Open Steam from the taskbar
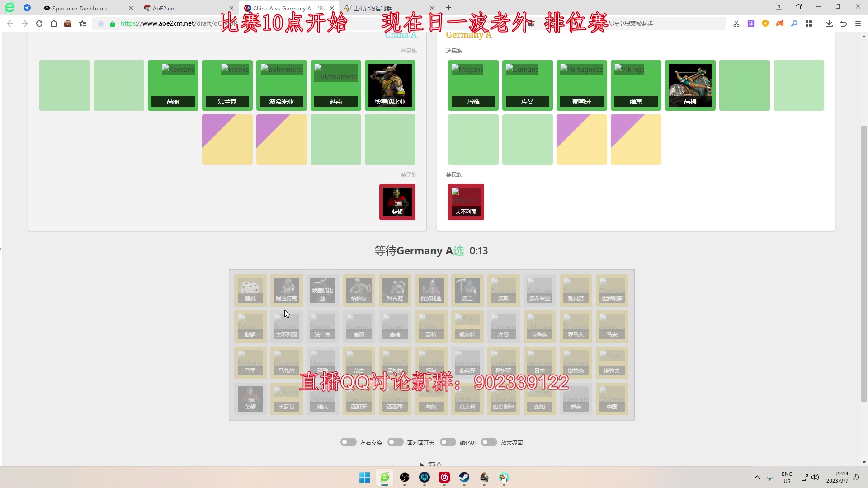Image resolution: width=868 pixels, height=488 pixels. 464,477
